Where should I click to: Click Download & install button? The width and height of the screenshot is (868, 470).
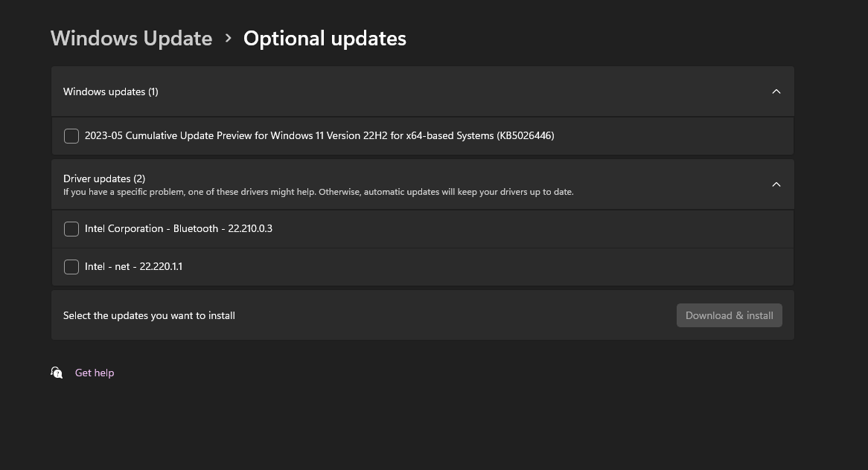[729, 315]
